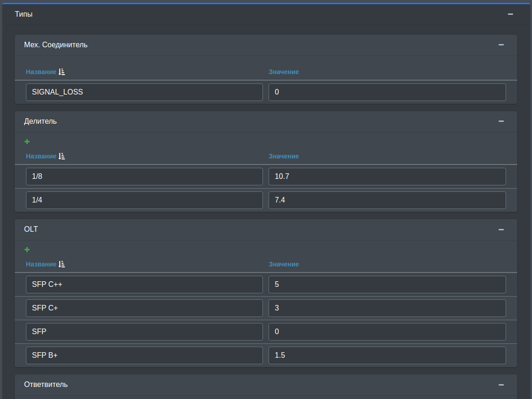Edit the 10.7 value field
The width and height of the screenshot is (532, 399).
[x=387, y=177]
